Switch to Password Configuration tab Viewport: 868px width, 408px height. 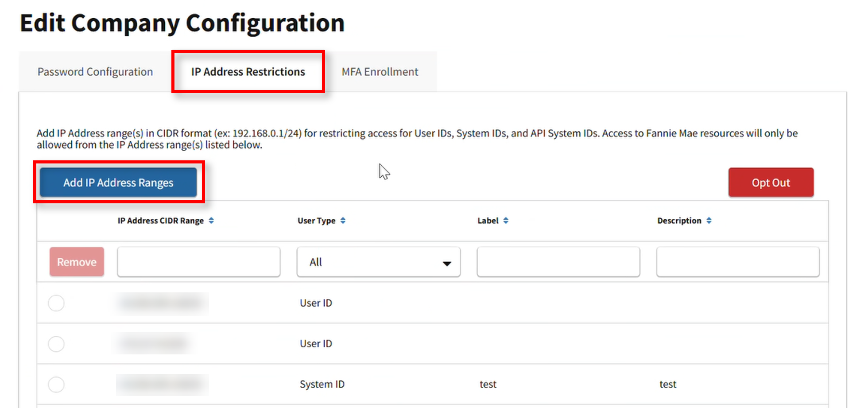pyautogui.click(x=95, y=72)
